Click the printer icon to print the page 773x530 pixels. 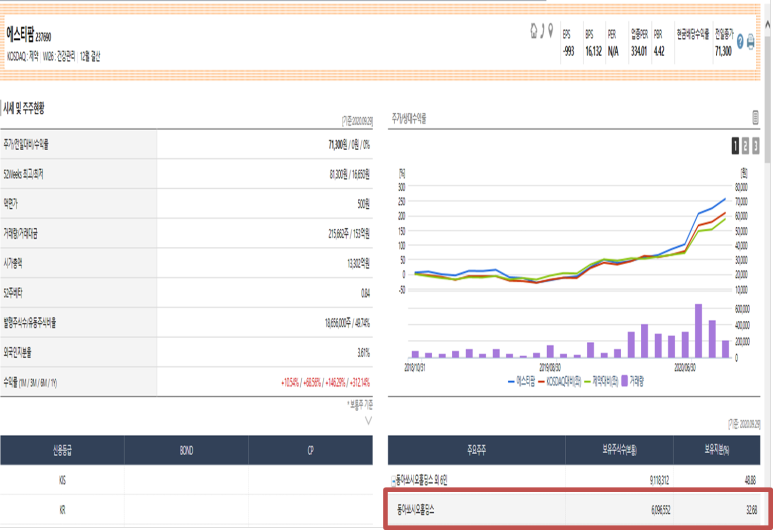pos(751,42)
